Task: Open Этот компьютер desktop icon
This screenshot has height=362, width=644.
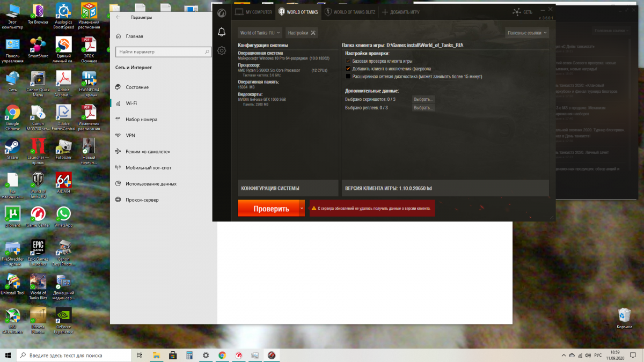Action: (x=12, y=17)
